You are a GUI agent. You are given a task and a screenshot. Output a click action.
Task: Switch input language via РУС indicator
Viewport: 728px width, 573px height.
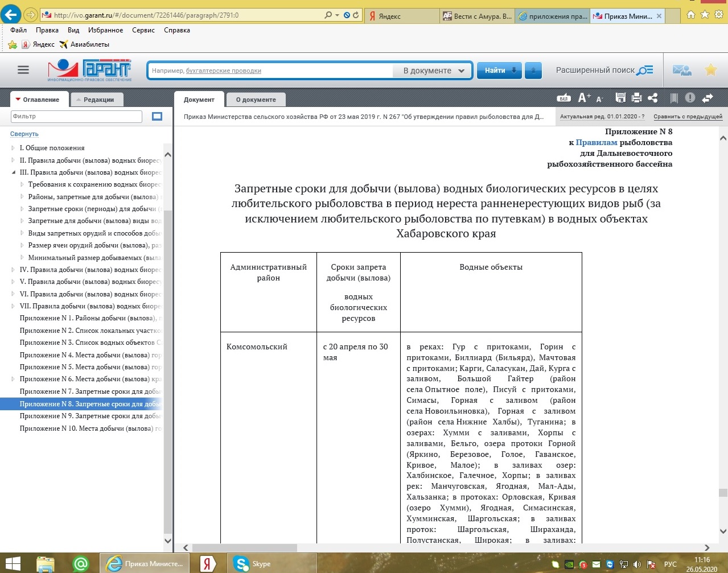[x=670, y=564]
